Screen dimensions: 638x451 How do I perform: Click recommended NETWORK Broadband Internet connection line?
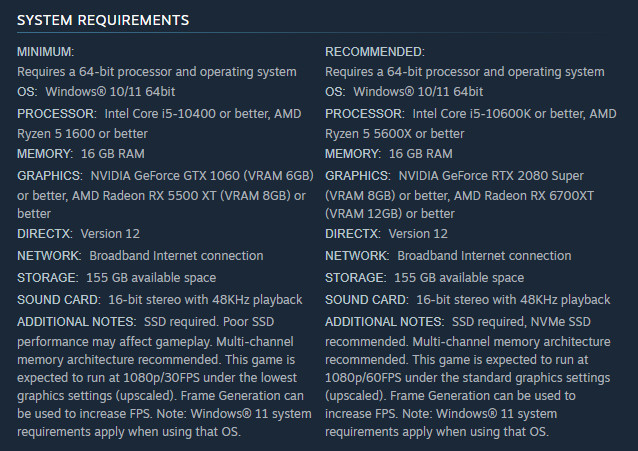[448, 256]
